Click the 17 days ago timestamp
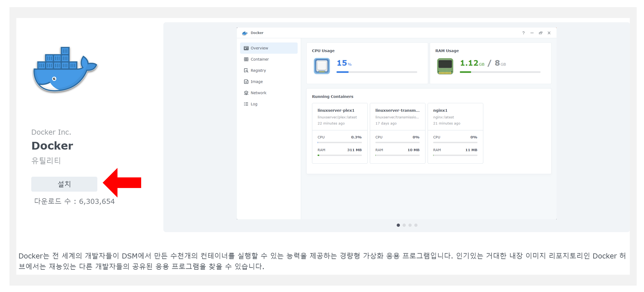Image resolution: width=644 pixels, height=292 pixels. tap(386, 123)
